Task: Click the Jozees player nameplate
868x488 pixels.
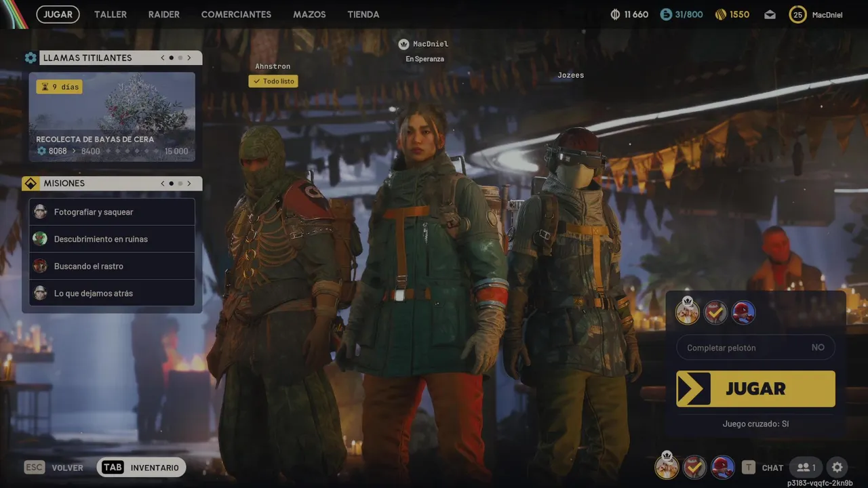Action: pyautogui.click(x=570, y=75)
